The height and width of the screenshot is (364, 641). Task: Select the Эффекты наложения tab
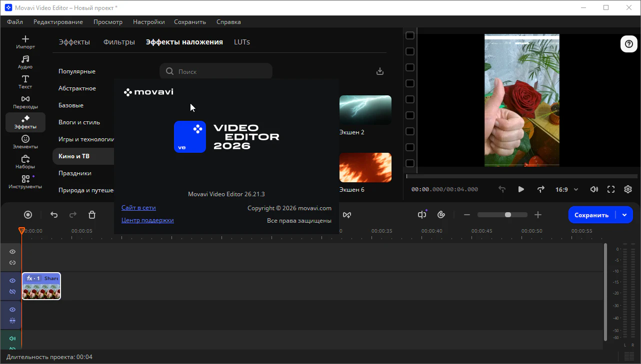(184, 42)
